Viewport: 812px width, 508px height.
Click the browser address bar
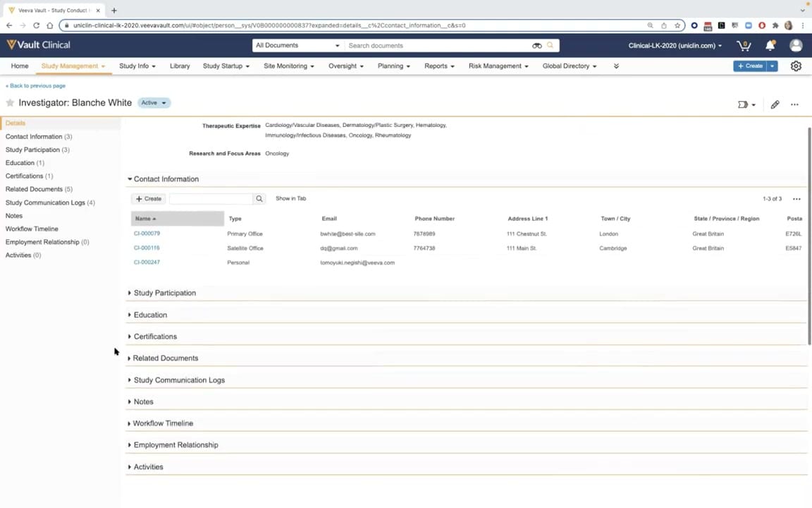357,25
